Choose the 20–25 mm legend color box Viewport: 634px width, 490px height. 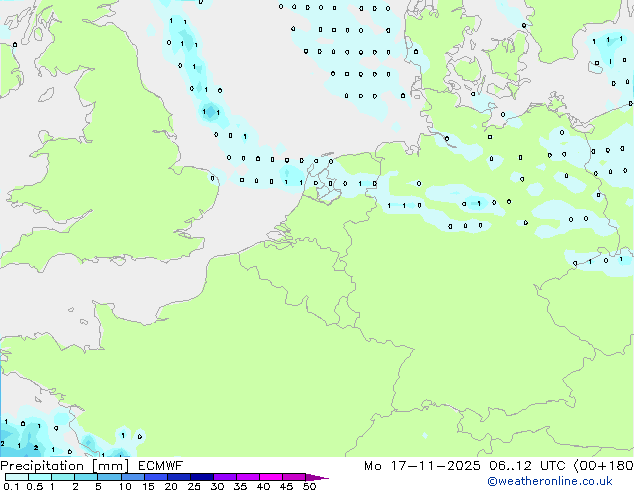point(179,477)
